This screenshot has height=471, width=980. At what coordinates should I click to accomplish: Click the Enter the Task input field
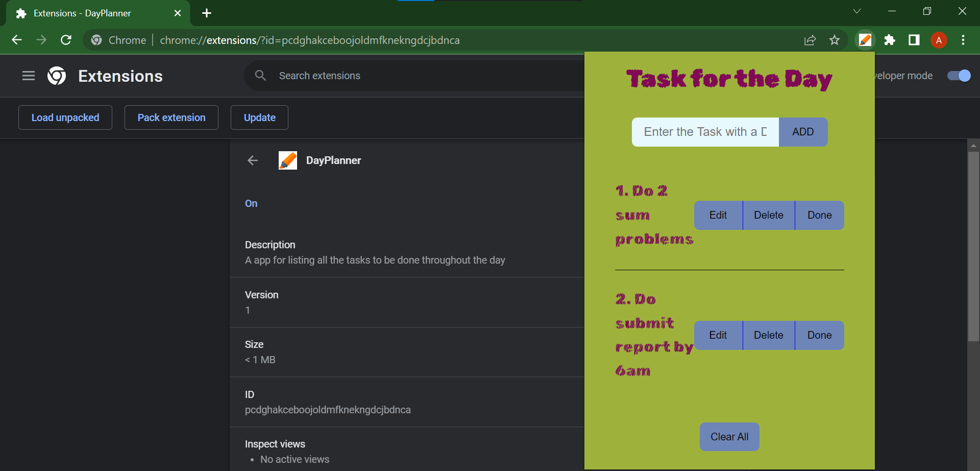click(705, 132)
